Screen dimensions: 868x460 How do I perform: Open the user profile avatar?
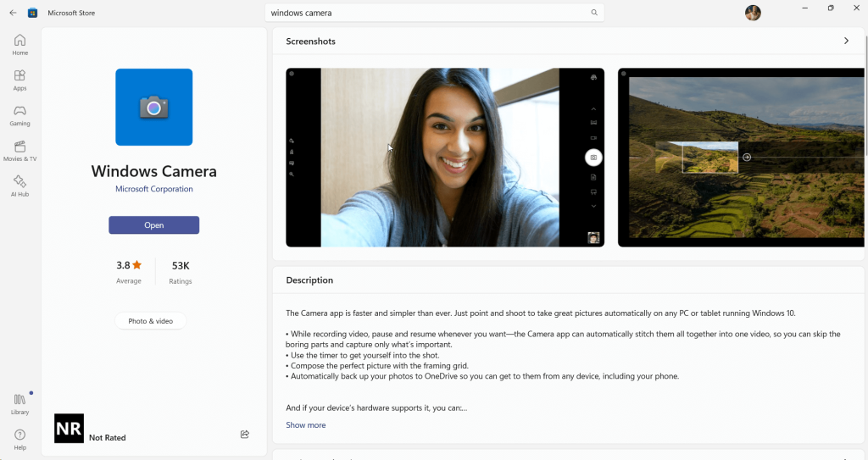click(753, 13)
